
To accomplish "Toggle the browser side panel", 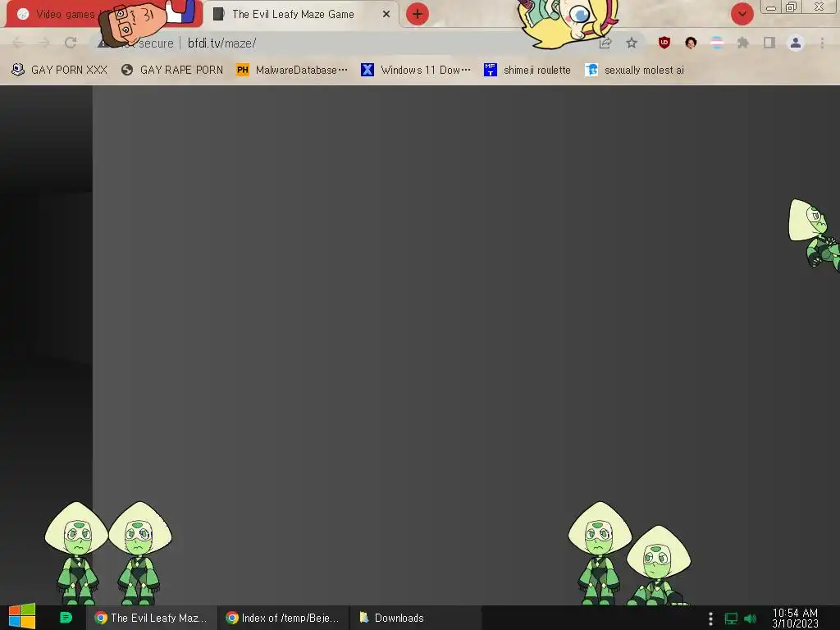I will point(769,43).
